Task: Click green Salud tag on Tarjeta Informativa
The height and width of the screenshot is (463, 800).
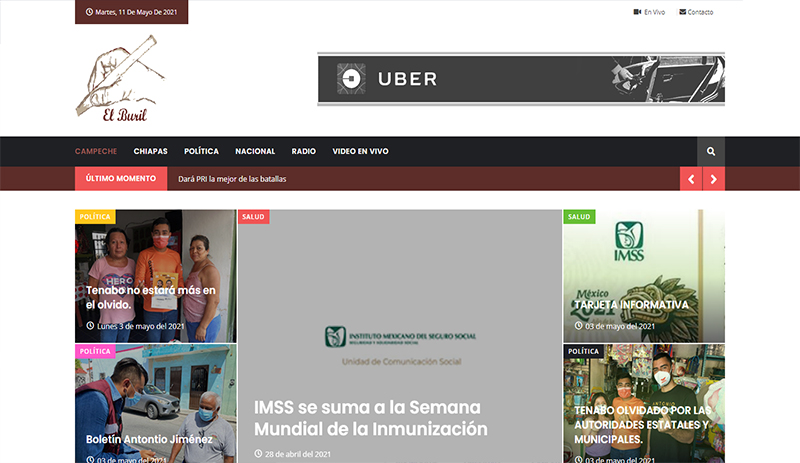Action: click(579, 216)
